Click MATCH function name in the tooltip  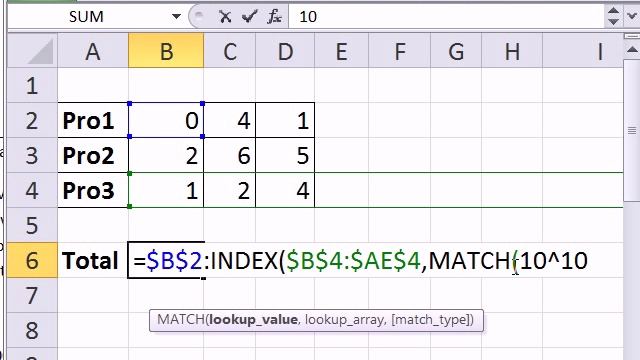180,320
